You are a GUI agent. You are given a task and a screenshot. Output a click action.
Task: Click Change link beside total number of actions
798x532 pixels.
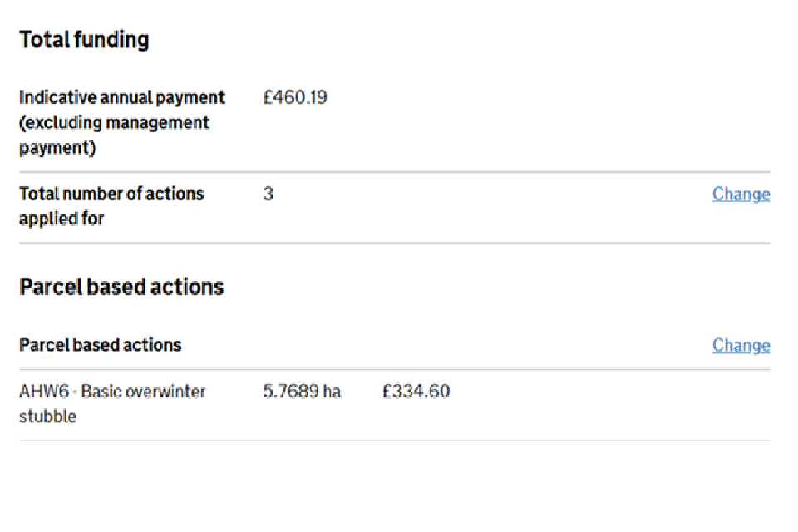[741, 195]
